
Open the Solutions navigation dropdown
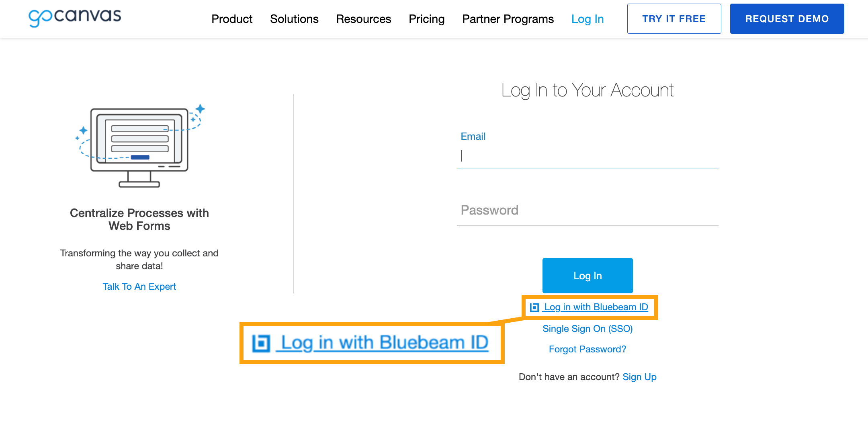(294, 18)
